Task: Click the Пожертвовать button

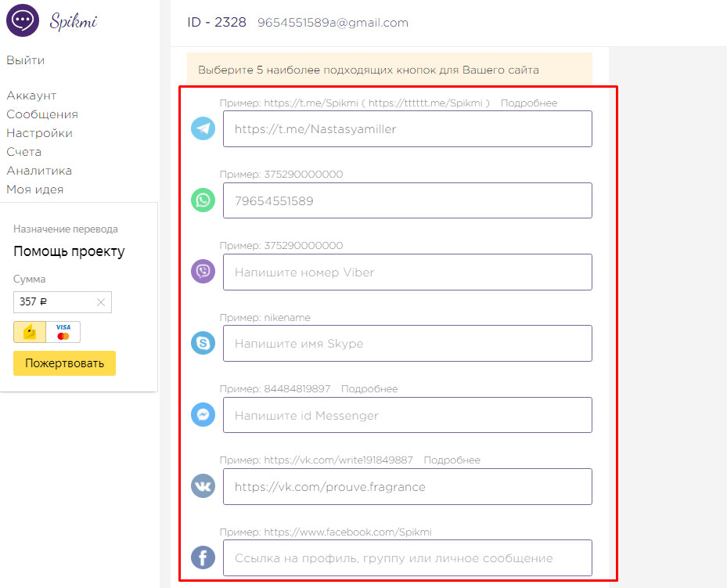Action: click(64, 363)
